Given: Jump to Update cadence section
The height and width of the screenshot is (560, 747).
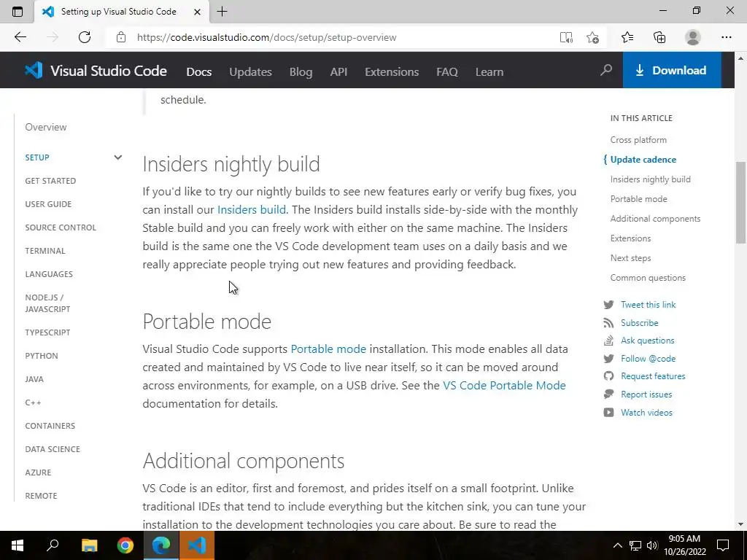Looking at the screenshot, I should [643, 160].
